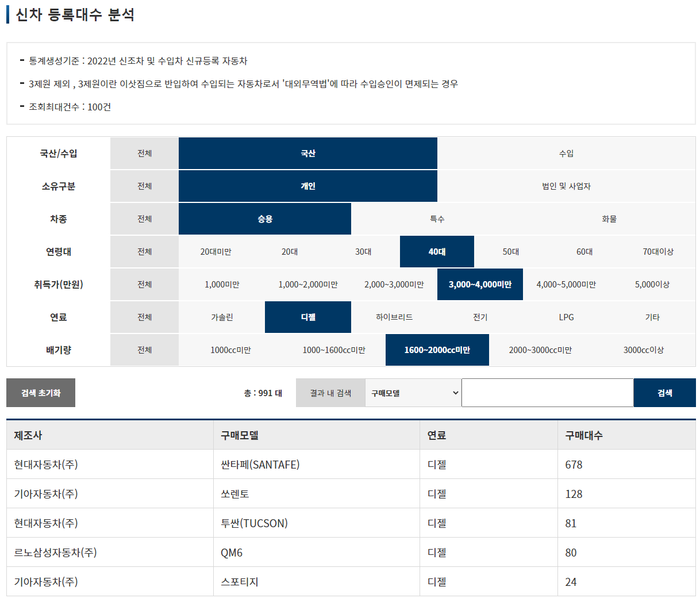The height and width of the screenshot is (602, 700).
Task: Pick the 60대 age group
Action: click(584, 252)
